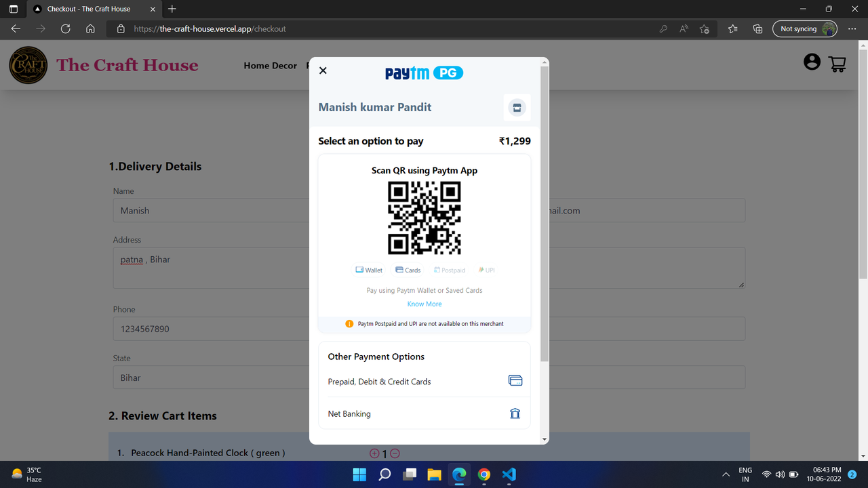868x488 pixels.
Task: Add this page to favorites
Action: [705, 29]
